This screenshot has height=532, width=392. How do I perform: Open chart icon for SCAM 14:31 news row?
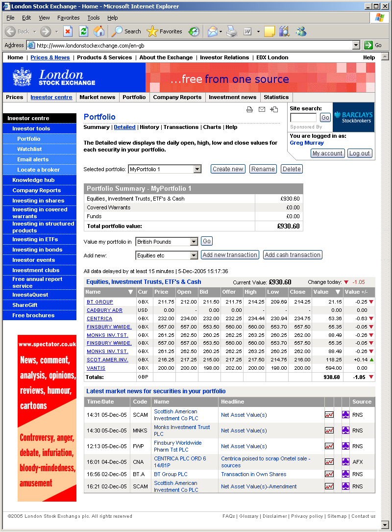coord(329,415)
